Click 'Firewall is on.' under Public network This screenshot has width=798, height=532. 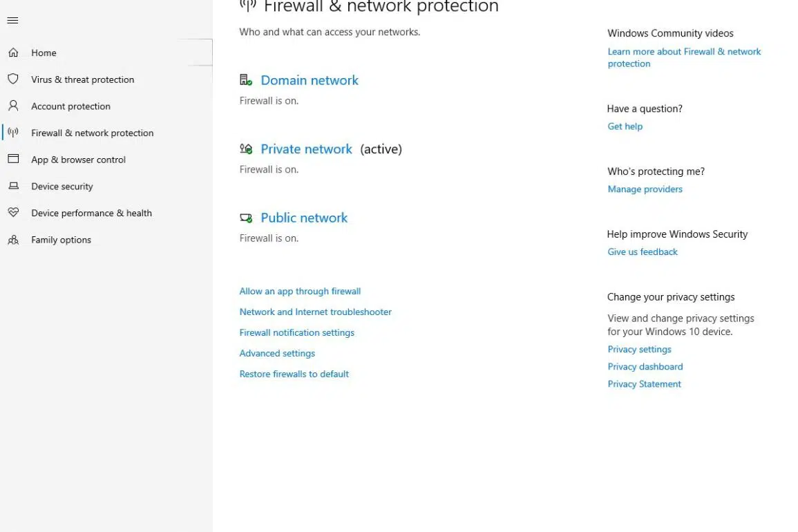pyautogui.click(x=269, y=238)
